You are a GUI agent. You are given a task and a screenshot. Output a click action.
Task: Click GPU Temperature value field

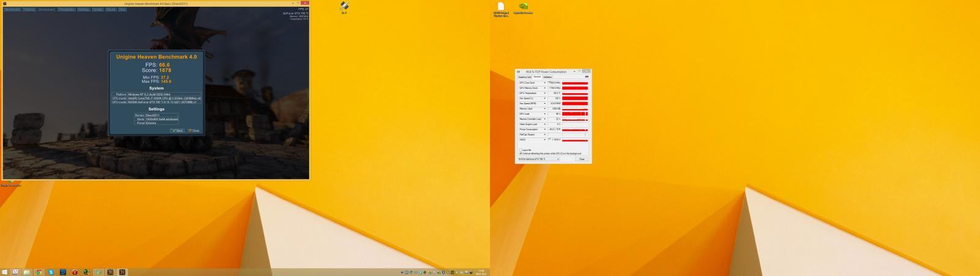tap(554, 93)
